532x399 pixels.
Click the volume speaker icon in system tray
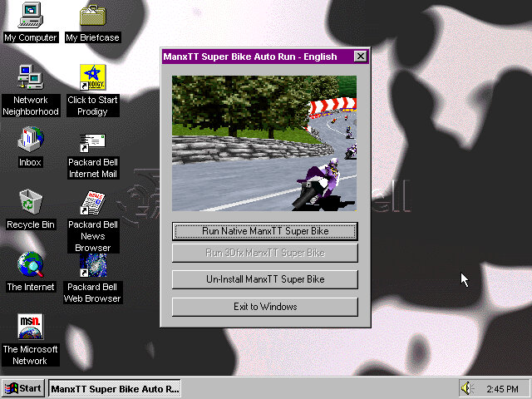tap(467, 388)
